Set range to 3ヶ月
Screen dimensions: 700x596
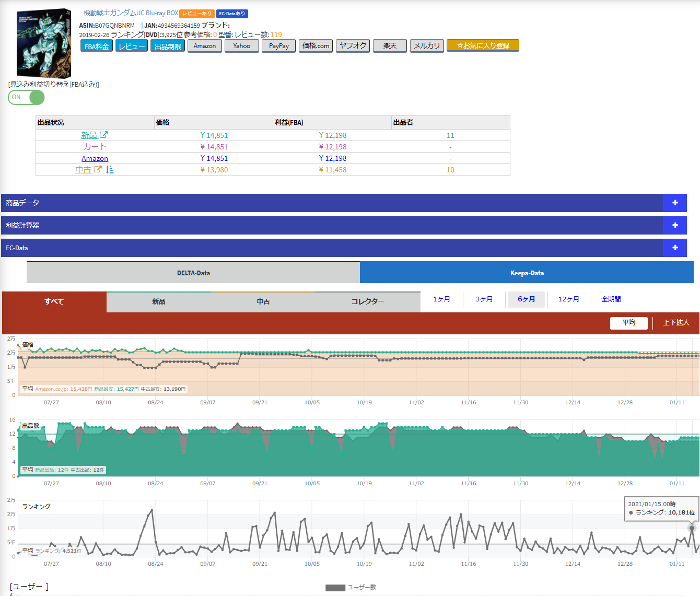point(484,299)
